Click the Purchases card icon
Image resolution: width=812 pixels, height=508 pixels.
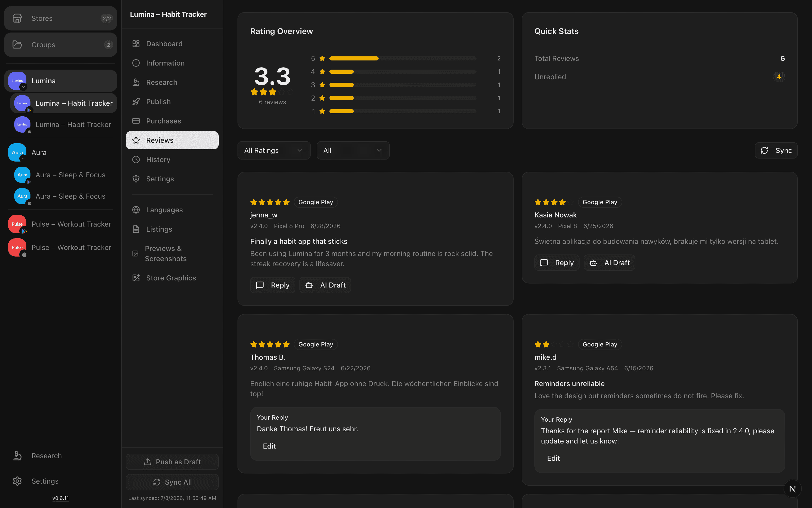tap(136, 121)
